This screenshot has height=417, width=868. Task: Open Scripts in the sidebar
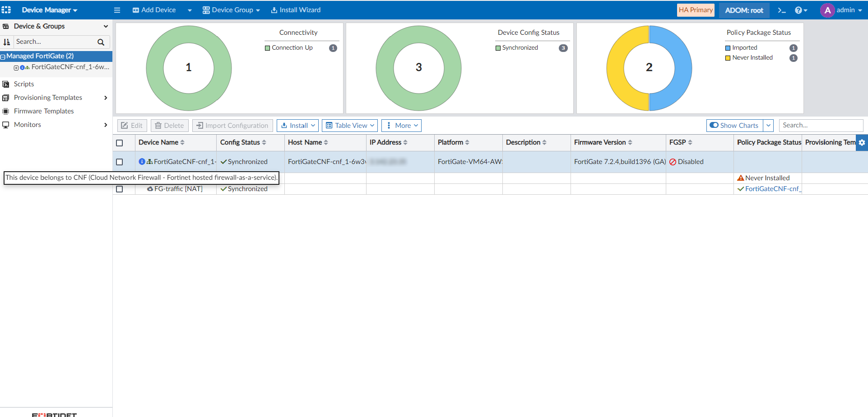coord(24,84)
